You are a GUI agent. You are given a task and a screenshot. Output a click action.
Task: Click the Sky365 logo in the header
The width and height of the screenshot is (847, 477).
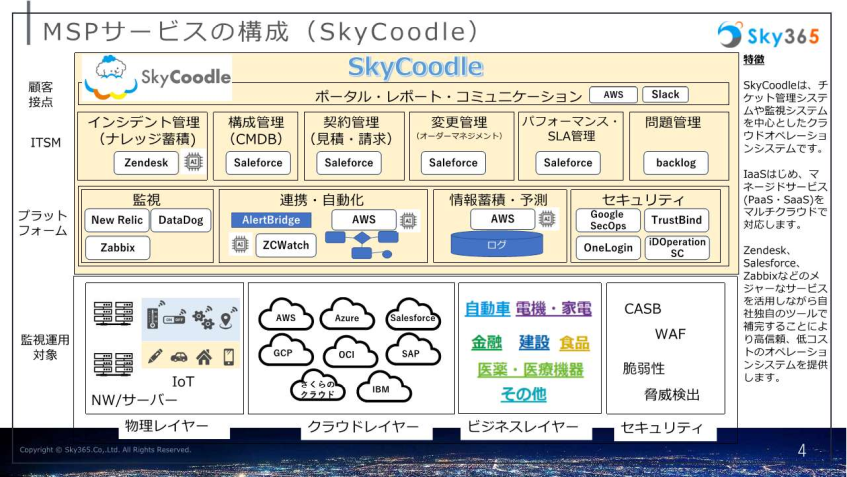pos(768,36)
